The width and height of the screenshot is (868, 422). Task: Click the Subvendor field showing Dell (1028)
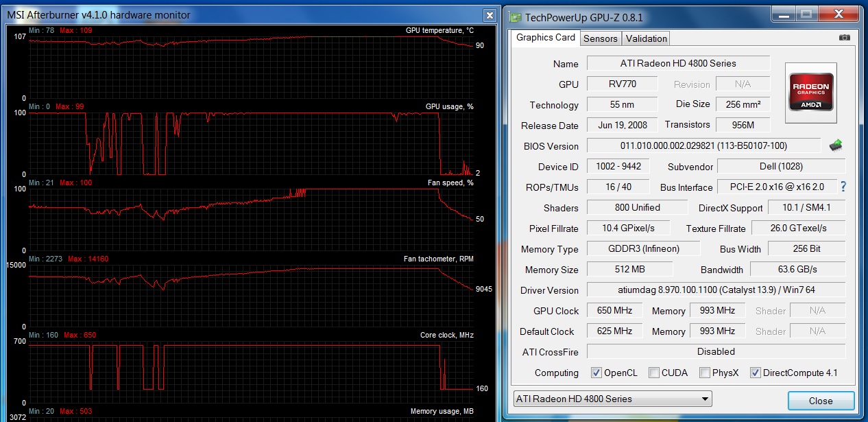coord(781,166)
